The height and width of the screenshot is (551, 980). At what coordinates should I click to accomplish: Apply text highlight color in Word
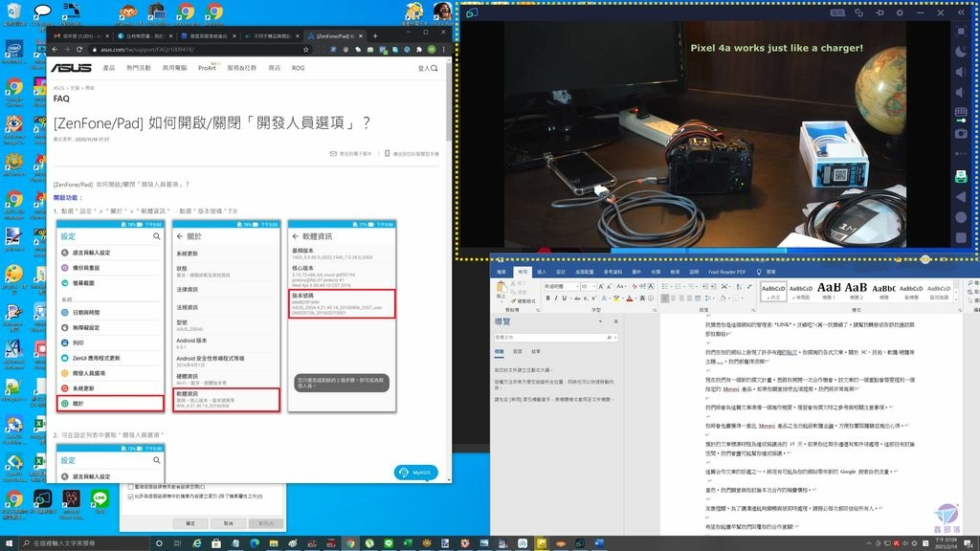[x=615, y=298]
